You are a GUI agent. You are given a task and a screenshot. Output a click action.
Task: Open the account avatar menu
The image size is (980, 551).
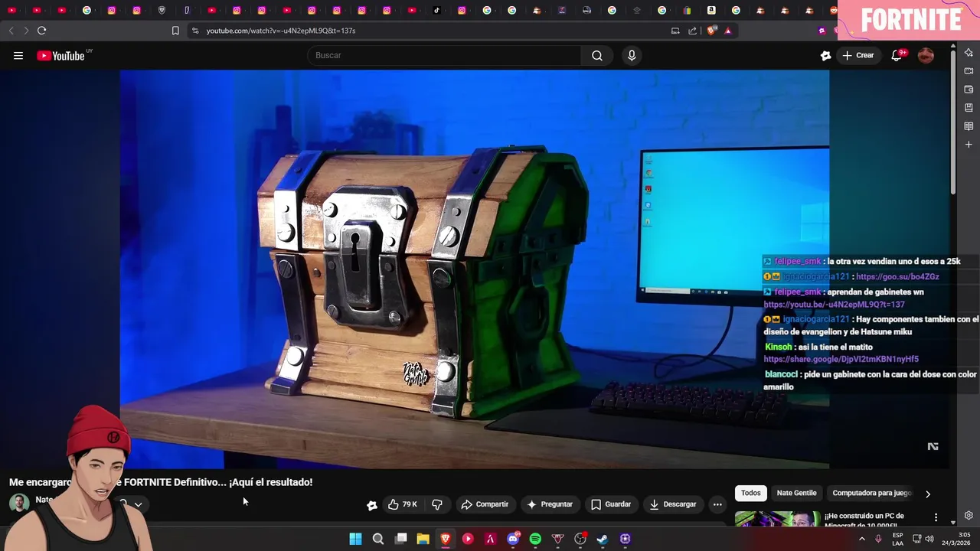[926, 55]
